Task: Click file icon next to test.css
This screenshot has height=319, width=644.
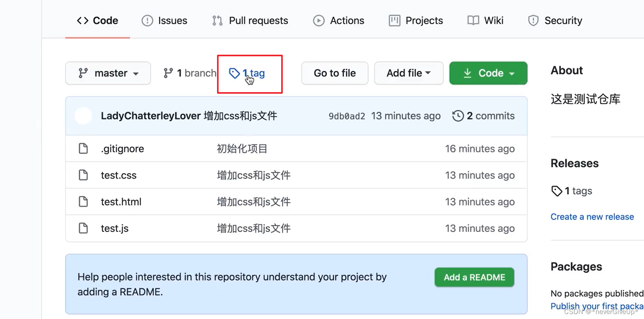Action: point(83,175)
